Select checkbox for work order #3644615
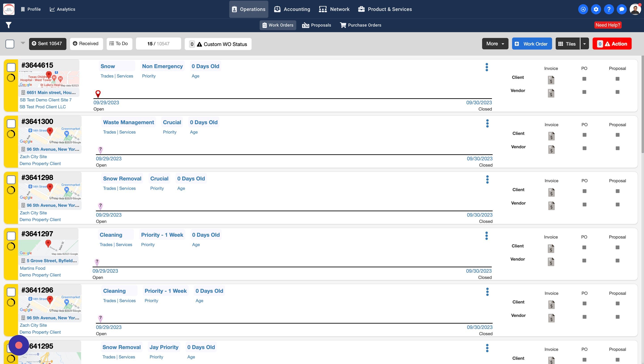 [x=11, y=67]
